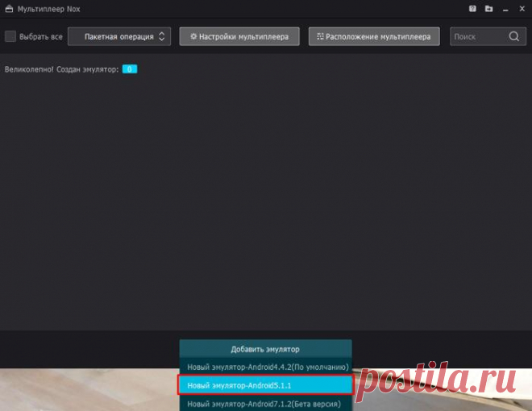Close the Мультиплеер Nox window
This screenshot has height=411, width=532.
click(x=522, y=9)
